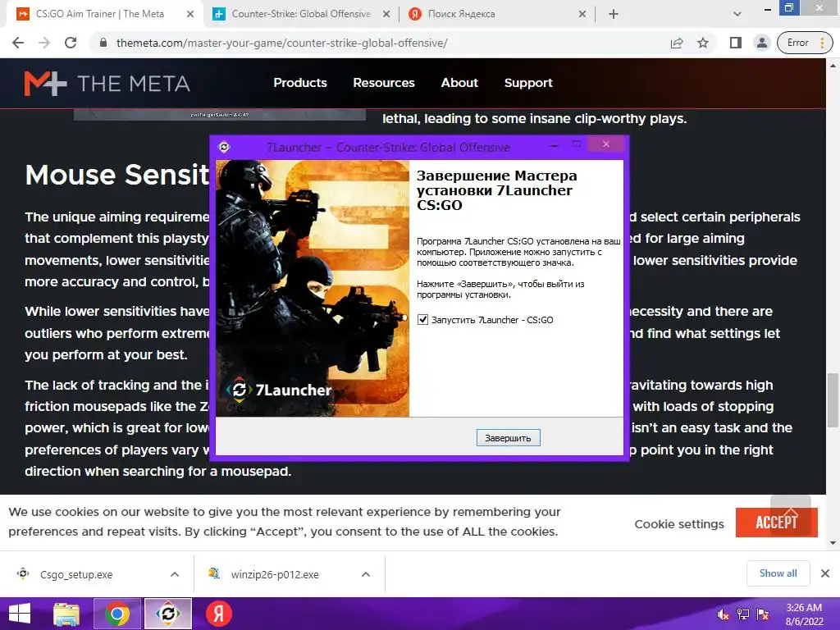Reload the current page
Viewport: 840px width, 630px height.
tap(71, 43)
